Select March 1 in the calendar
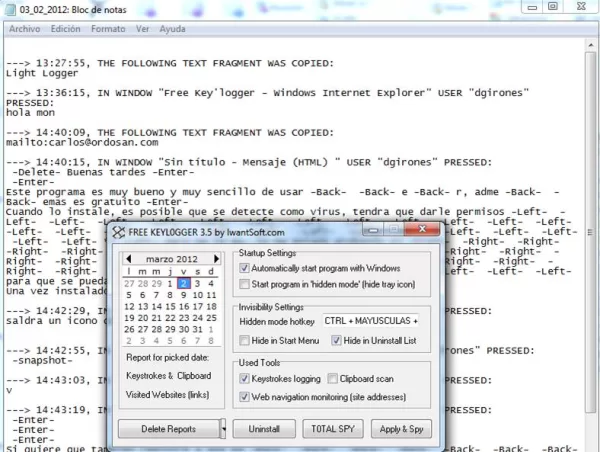Screen dimensions: 600x452 (x=170, y=284)
